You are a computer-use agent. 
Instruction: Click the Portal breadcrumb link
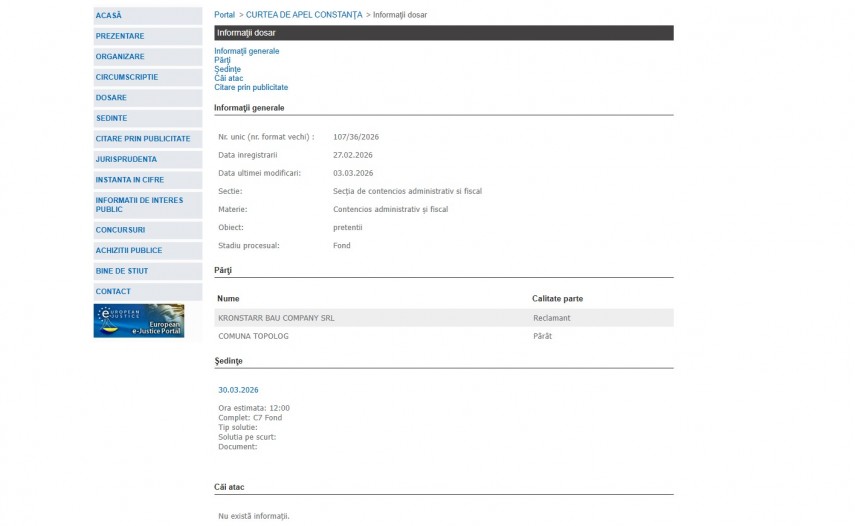[224, 15]
